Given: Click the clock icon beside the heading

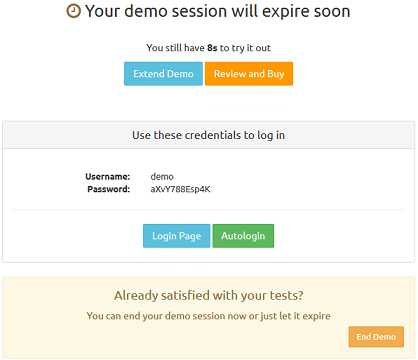Looking at the screenshot, I should (73, 11).
